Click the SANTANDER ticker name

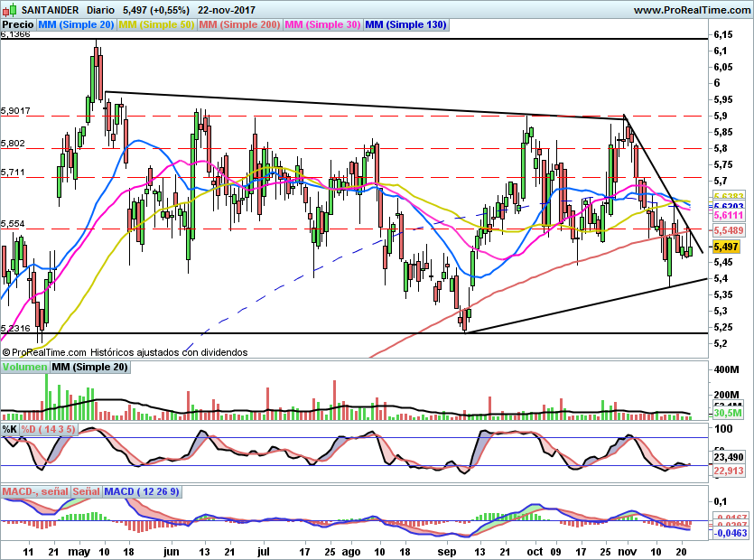pos(50,10)
